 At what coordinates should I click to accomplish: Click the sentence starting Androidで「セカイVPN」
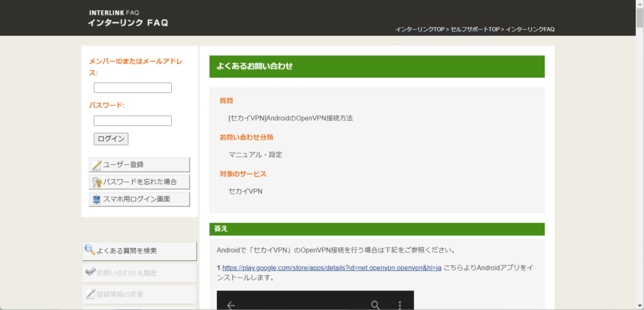coord(337,250)
